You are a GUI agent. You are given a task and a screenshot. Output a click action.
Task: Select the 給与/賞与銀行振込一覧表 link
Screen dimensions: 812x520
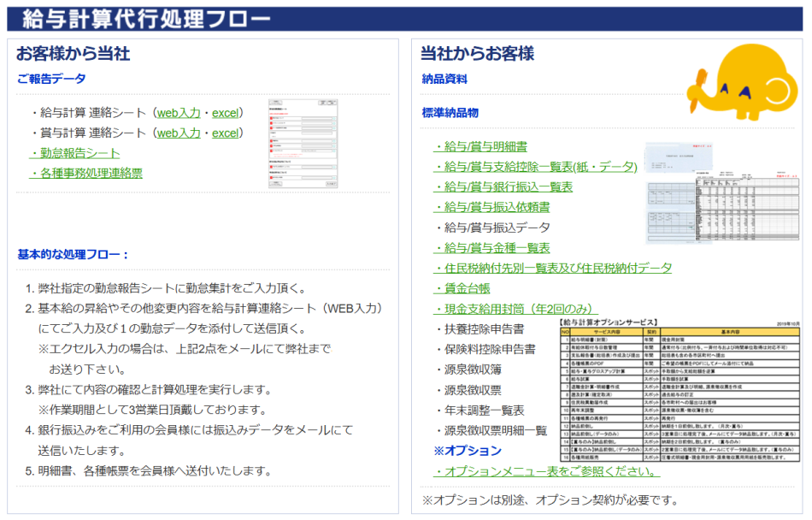coord(503,186)
